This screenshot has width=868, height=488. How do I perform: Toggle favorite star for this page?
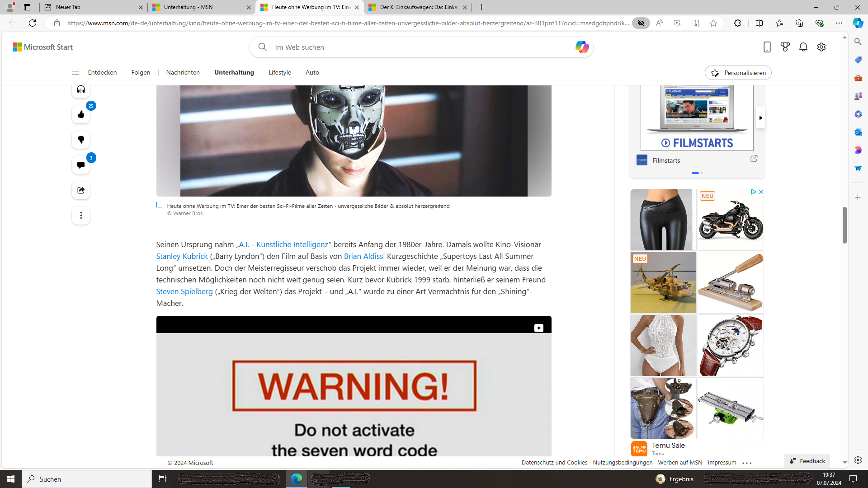[x=713, y=23]
